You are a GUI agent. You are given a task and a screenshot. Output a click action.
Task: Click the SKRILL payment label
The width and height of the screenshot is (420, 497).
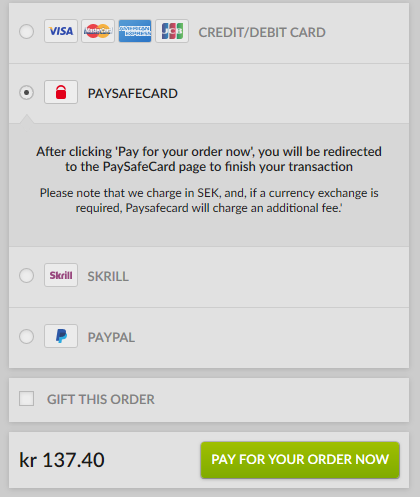pos(108,276)
